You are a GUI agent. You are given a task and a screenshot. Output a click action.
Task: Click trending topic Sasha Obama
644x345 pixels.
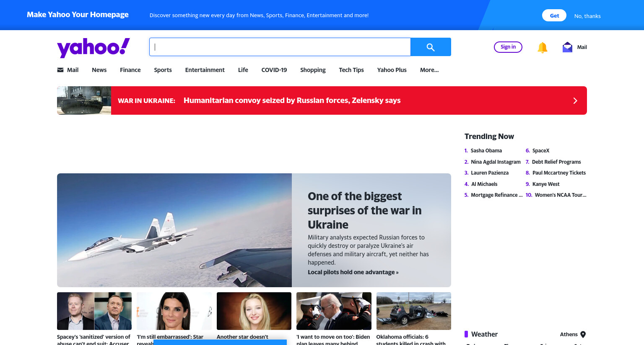tap(486, 151)
